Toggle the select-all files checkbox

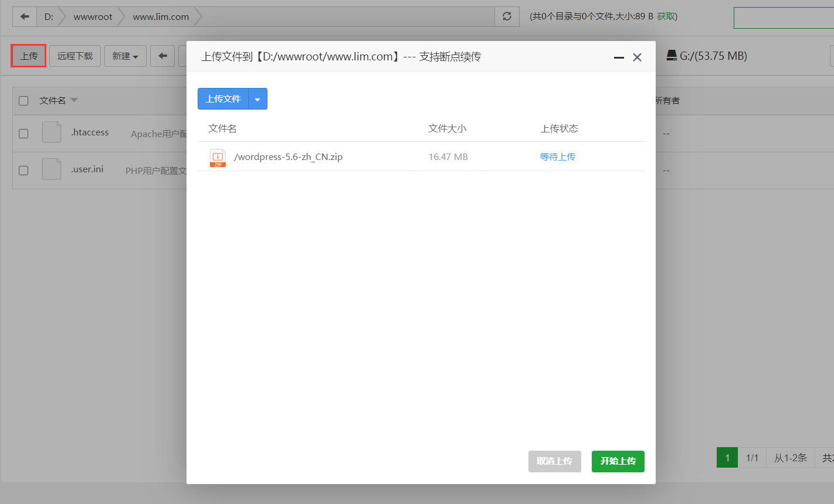23,101
